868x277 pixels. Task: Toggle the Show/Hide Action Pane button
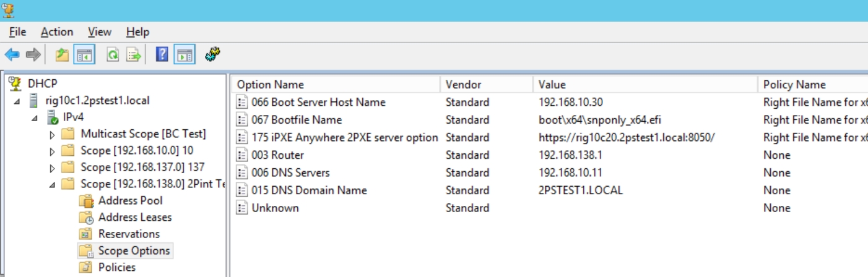[x=184, y=55]
